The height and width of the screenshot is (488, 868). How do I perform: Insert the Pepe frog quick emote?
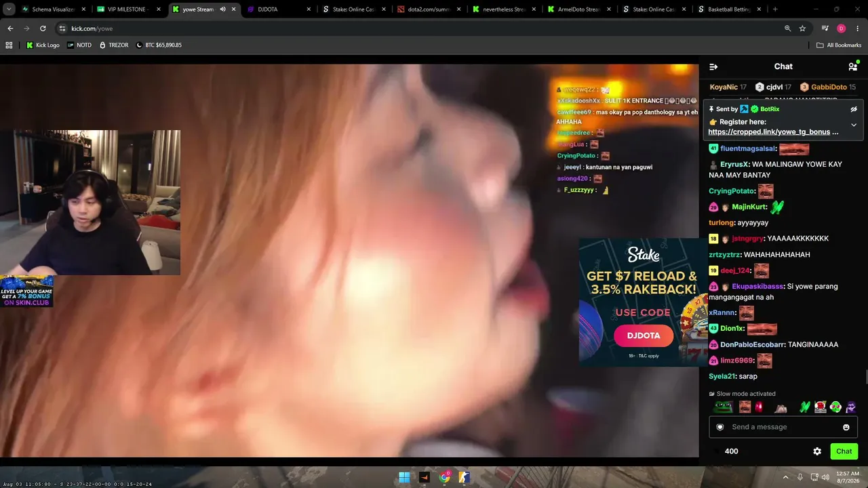(724, 407)
